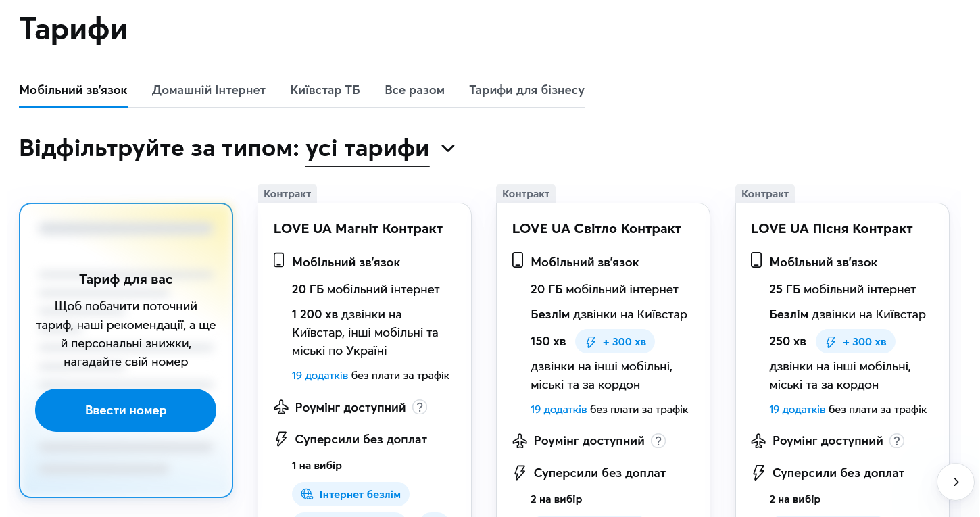980x517 pixels.
Task: Click phone icon in LOVE UA Магніт card
Action: (x=279, y=261)
